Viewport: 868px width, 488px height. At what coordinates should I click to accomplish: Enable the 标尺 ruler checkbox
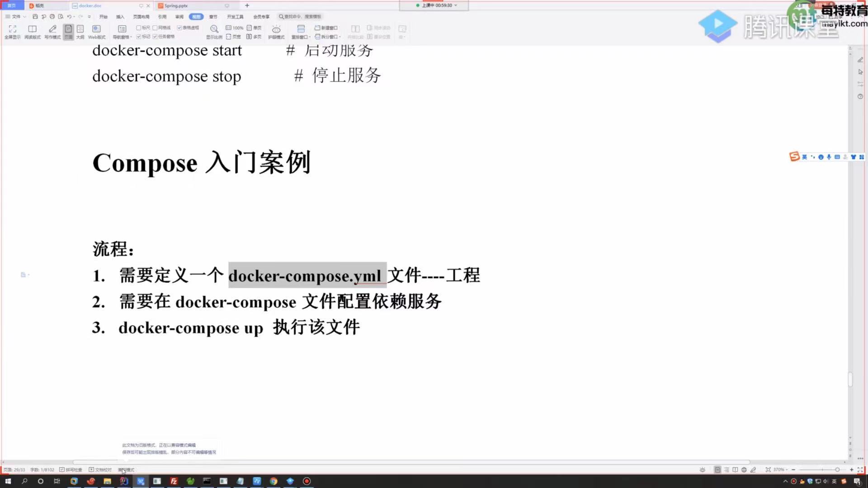point(139,28)
